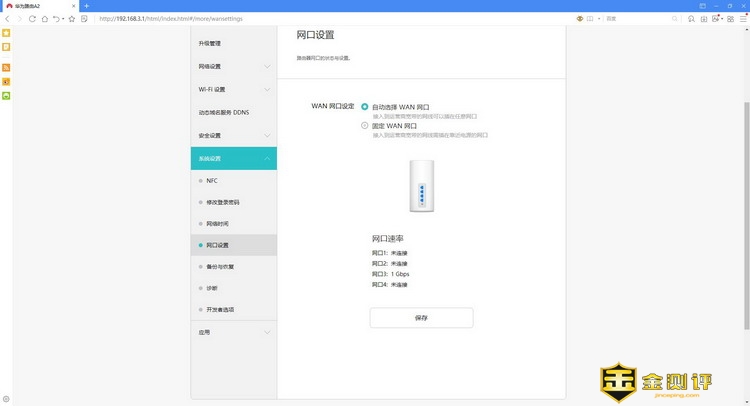Open the browser hamburger menu icon
The image size is (750, 406).
click(x=742, y=18)
